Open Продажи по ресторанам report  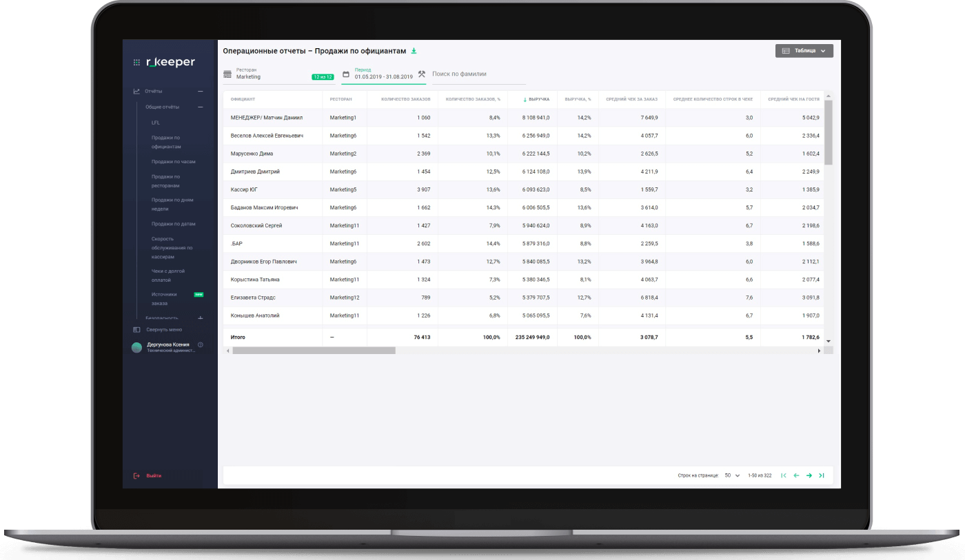166,181
